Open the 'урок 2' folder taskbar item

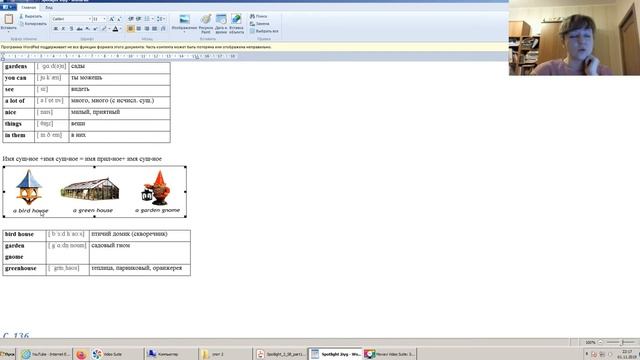[225, 354]
